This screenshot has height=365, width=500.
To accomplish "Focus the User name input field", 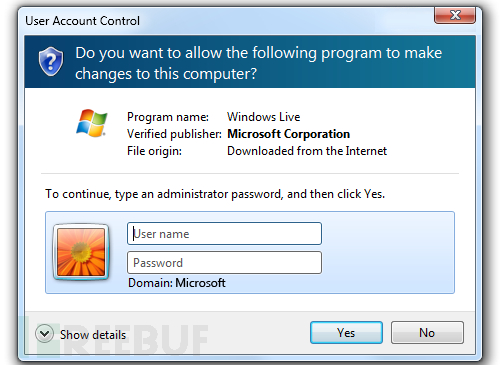I will 224,233.
